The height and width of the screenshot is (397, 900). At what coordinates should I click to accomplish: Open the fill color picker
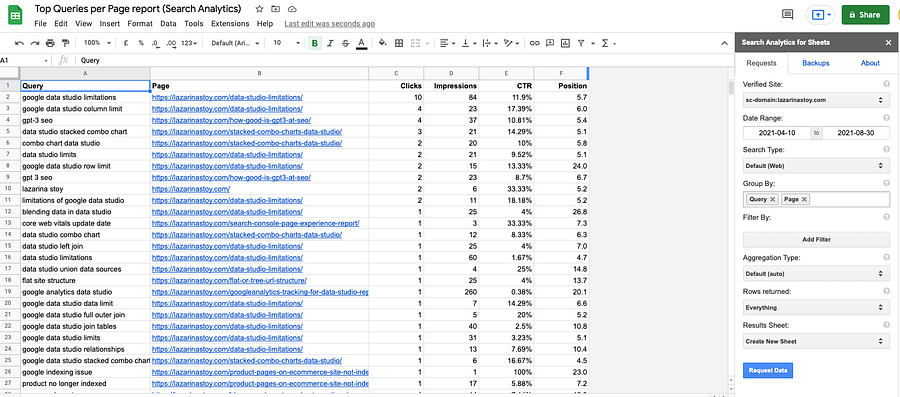point(383,43)
